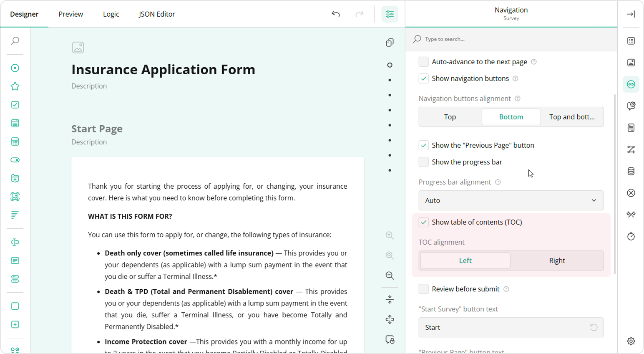Set TOC alignment to Right
The image size is (644, 354).
pyautogui.click(x=556, y=260)
